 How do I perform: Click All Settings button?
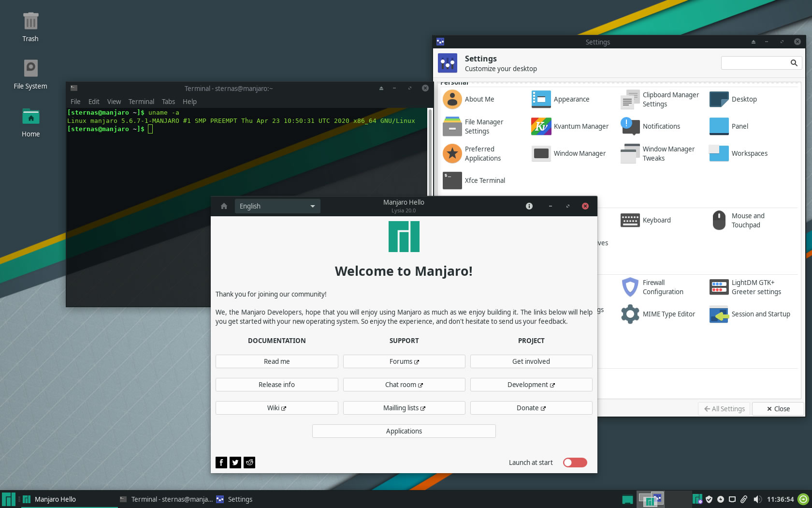pyautogui.click(x=724, y=409)
